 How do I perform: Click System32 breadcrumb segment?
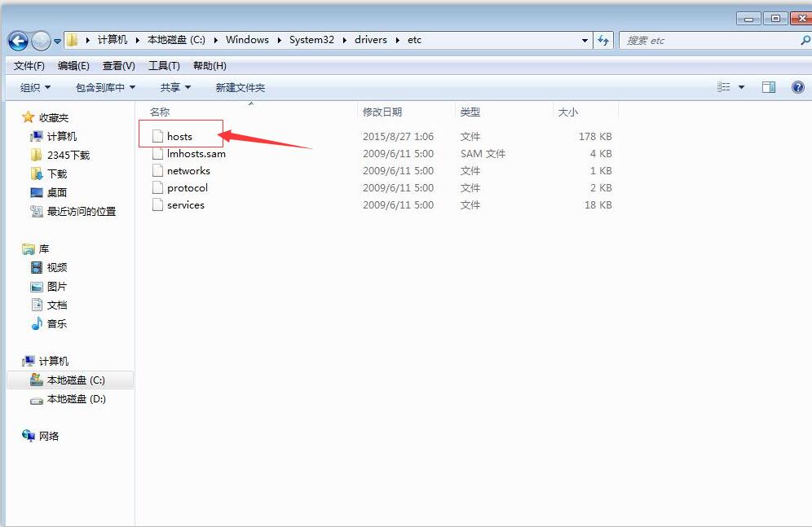pyautogui.click(x=311, y=40)
